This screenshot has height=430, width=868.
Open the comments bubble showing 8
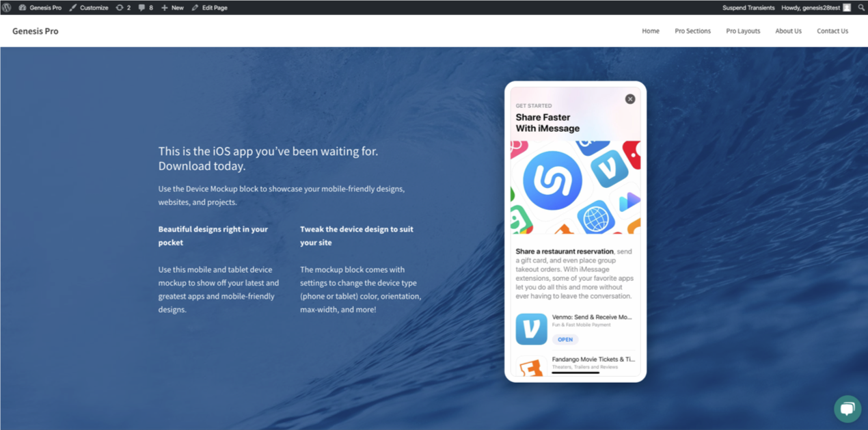(x=146, y=8)
